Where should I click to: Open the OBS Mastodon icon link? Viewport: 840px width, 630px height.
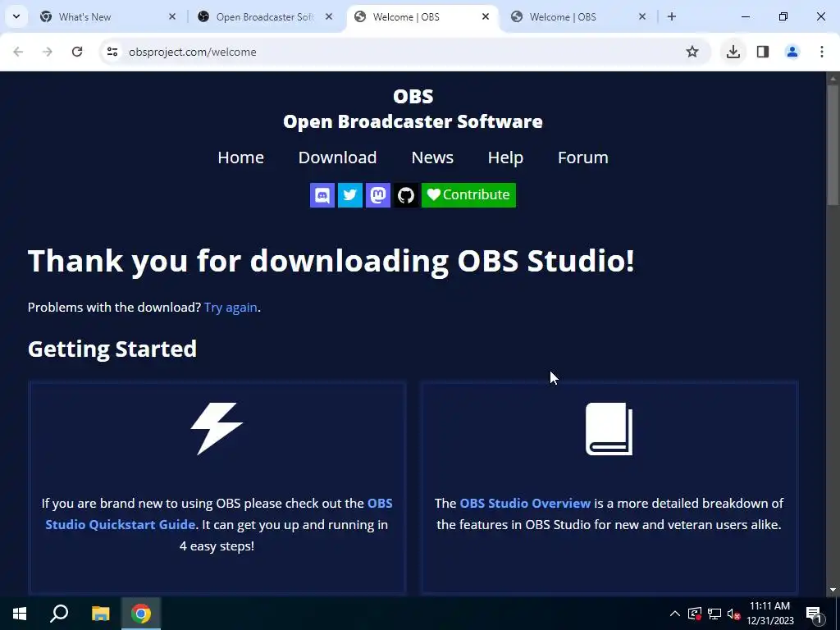[x=377, y=195]
